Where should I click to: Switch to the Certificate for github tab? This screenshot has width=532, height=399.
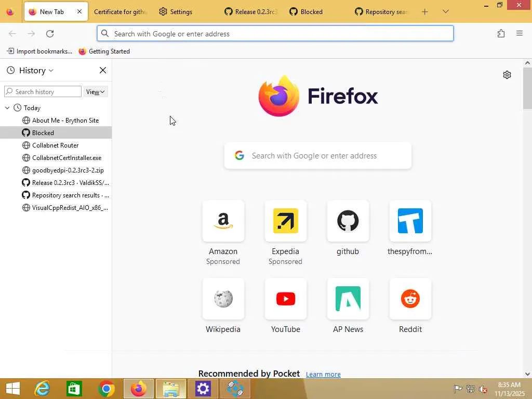[120, 12]
